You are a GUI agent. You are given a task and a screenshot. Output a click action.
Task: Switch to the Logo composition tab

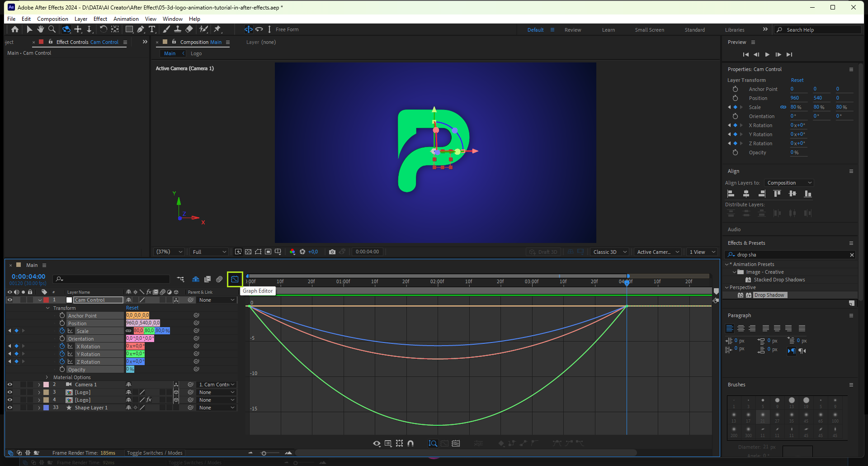pyautogui.click(x=196, y=53)
